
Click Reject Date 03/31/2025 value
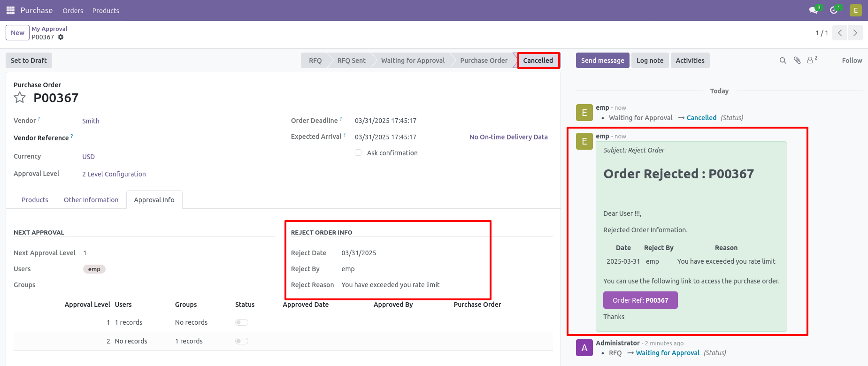[359, 253]
